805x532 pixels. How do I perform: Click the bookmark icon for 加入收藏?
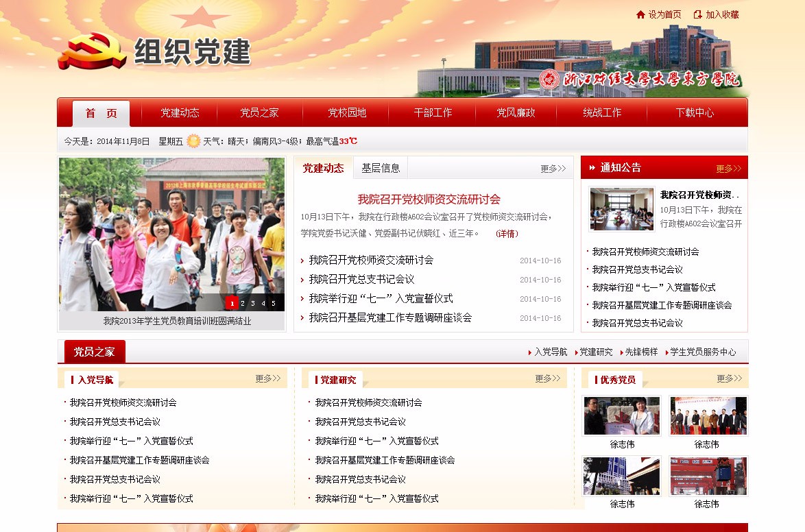[x=698, y=14]
